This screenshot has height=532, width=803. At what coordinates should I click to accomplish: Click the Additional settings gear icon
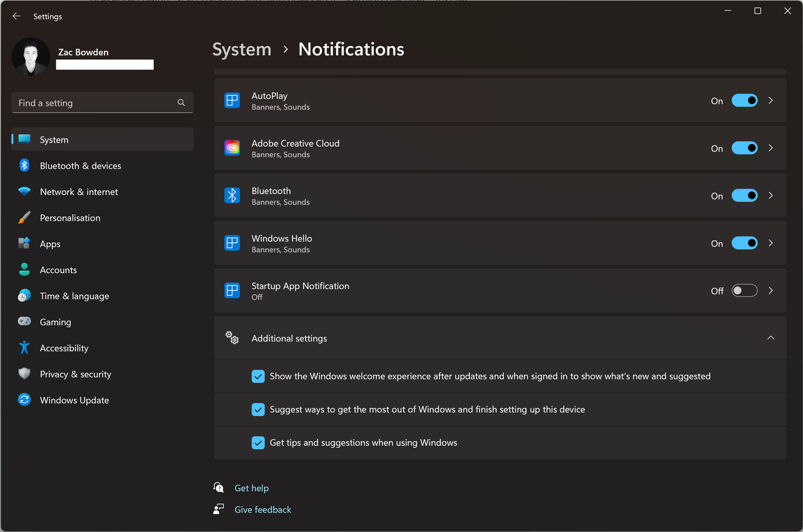click(x=232, y=338)
